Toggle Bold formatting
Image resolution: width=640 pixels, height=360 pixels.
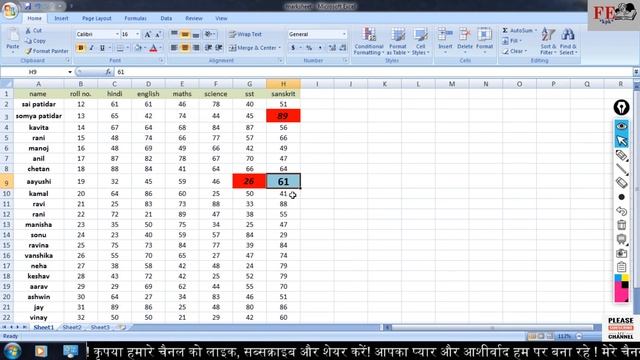pyautogui.click(x=80, y=48)
